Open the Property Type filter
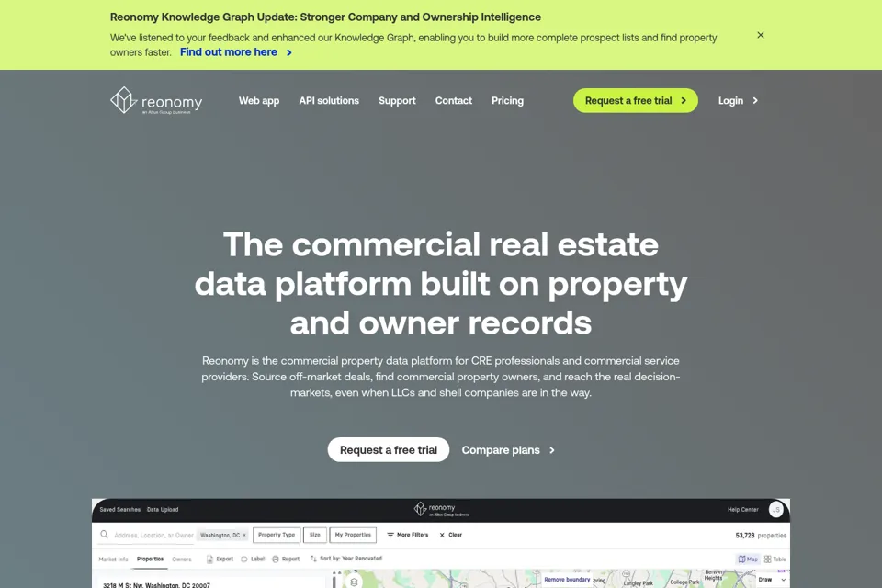 tap(277, 535)
